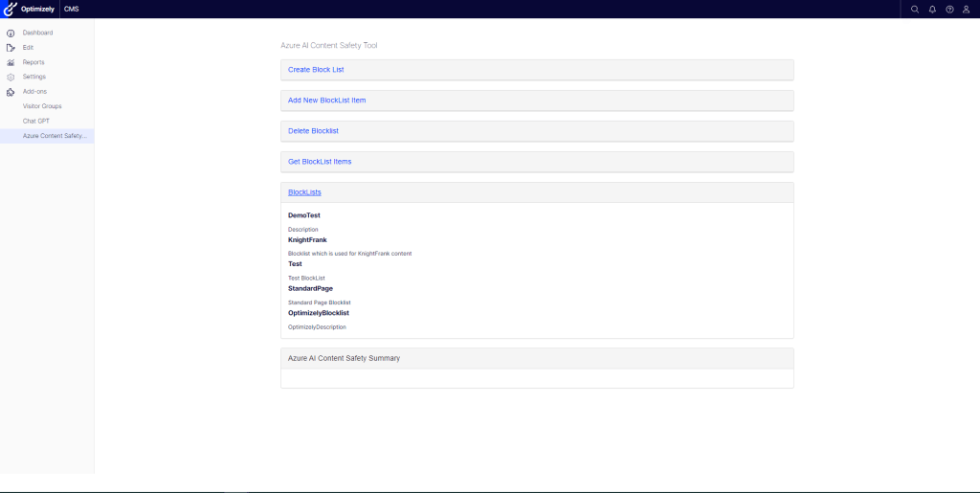The width and height of the screenshot is (980, 493).
Task: Click the 'Test BlockList' description text
Action: [x=306, y=278]
